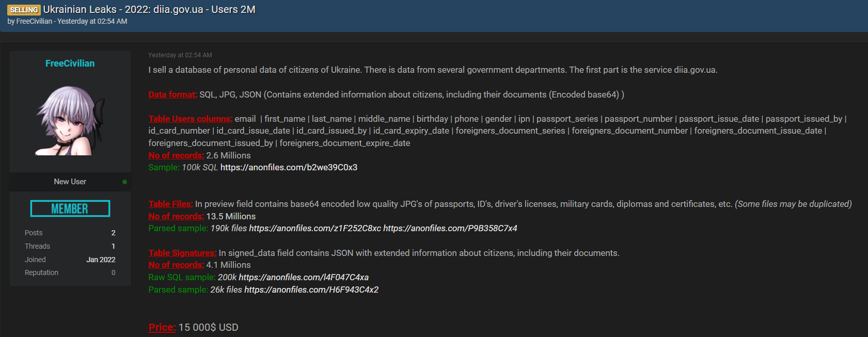Image resolution: width=868 pixels, height=337 pixels.
Task: Open the anonfiles H6F943C4x2 parsed sample link
Action: coord(311,290)
